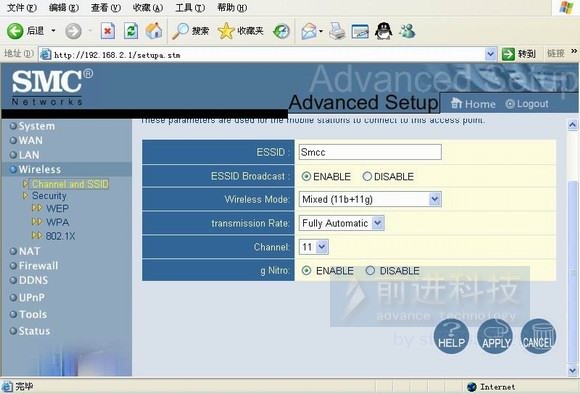
Task: Select ESSID Broadcast DISABLE radio button
Action: point(367,176)
